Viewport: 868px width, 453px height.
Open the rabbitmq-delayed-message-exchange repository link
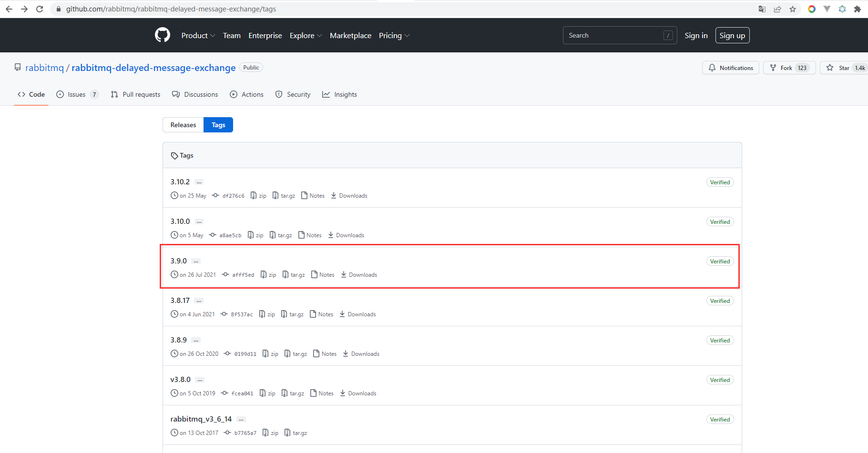coord(153,68)
